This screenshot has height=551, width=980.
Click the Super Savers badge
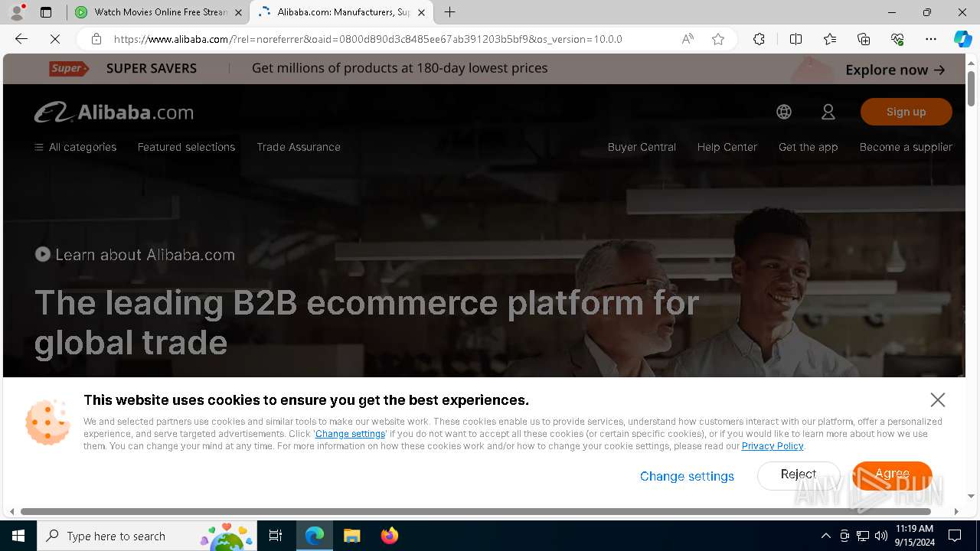(x=69, y=68)
